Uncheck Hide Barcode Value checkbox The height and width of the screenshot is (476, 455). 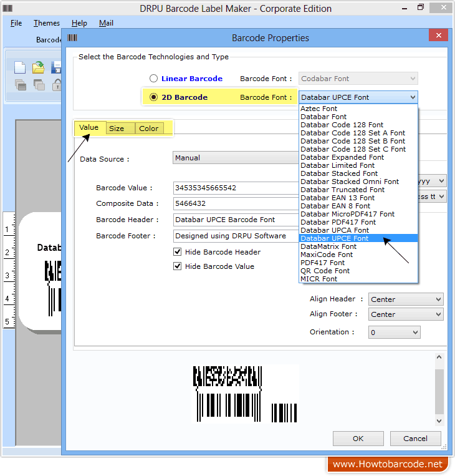(x=177, y=266)
